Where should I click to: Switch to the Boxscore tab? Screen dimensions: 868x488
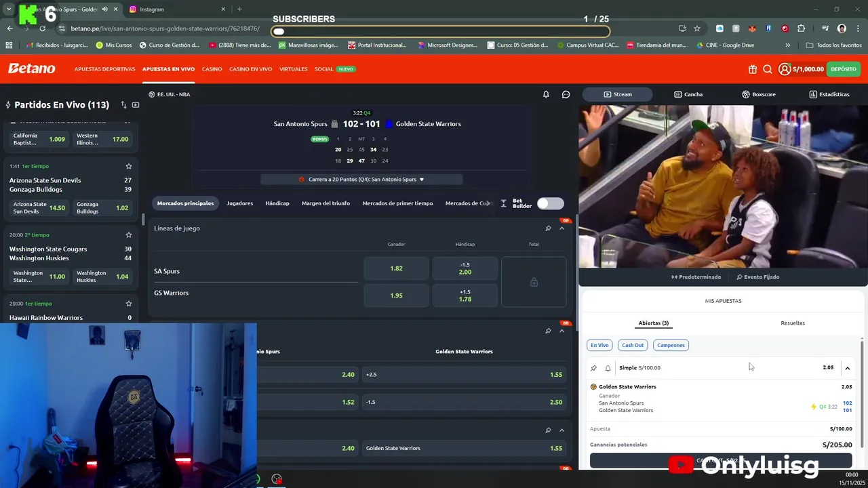758,94
